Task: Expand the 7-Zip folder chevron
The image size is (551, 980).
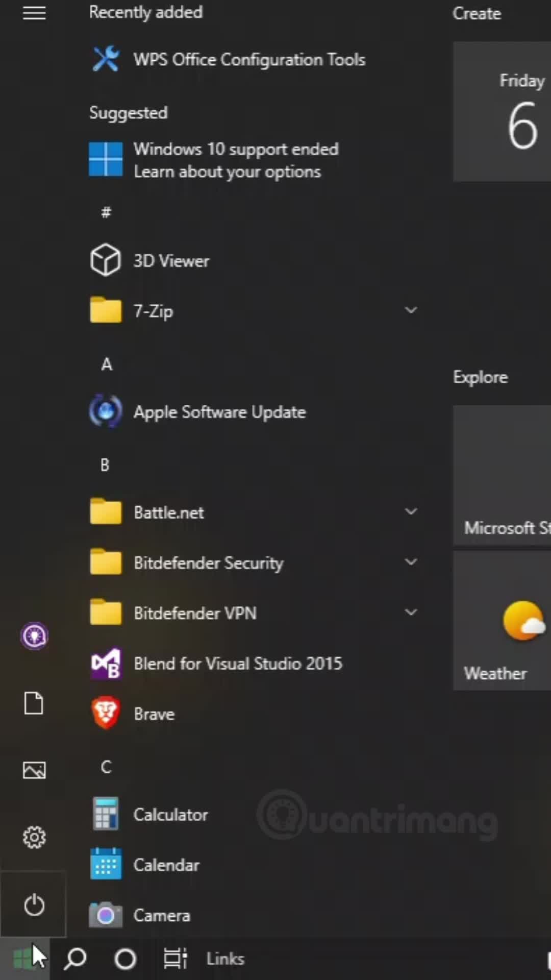Action: (x=411, y=310)
